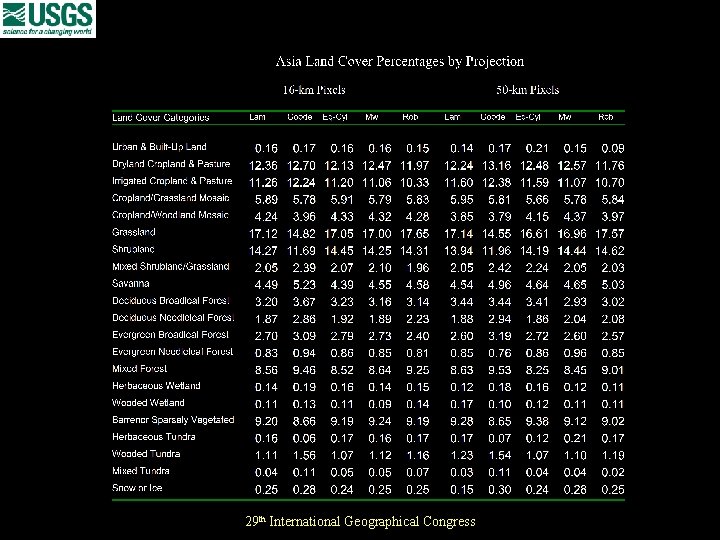Click the Wooded Wetland value 0.13
This screenshot has height=540, width=720.
304,404
